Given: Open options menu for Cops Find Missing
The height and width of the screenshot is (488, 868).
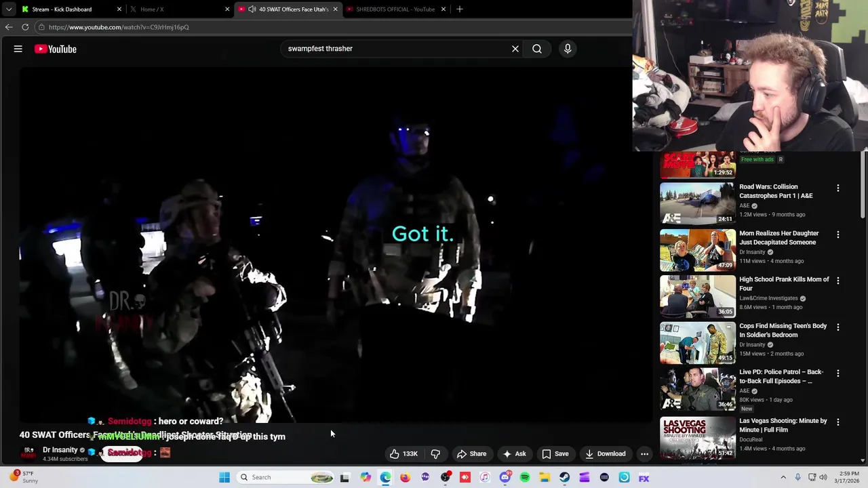Looking at the screenshot, I should 838,327.
